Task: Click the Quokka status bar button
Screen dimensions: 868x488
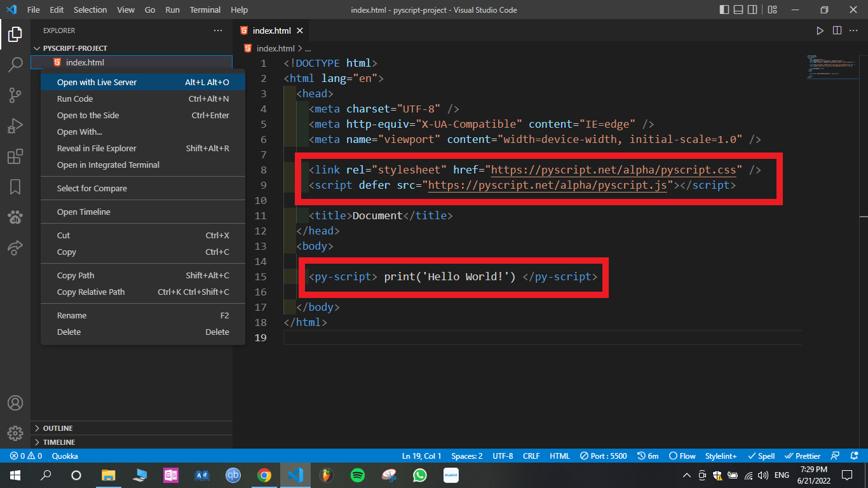Action: pyautogui.click(x=65, y=456)
